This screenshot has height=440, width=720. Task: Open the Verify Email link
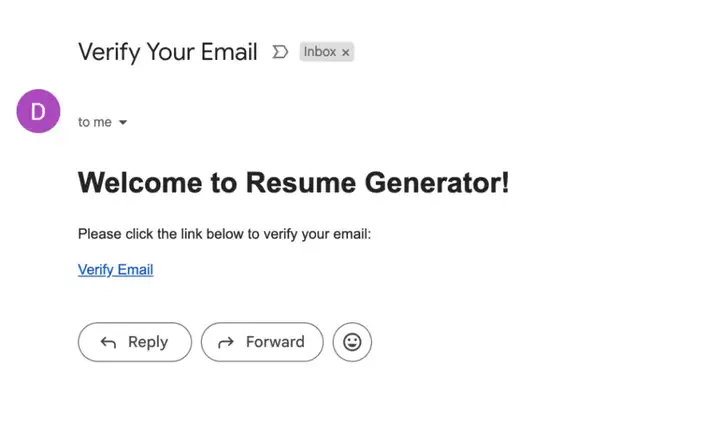point(116,270)
